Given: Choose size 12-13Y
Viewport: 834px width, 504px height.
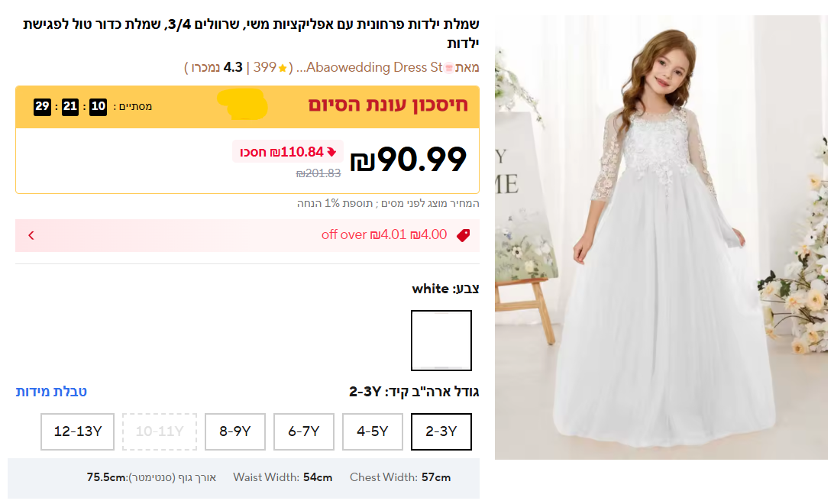Looking at the screenshot, I should pyautogui.click(x=78, y=431).
